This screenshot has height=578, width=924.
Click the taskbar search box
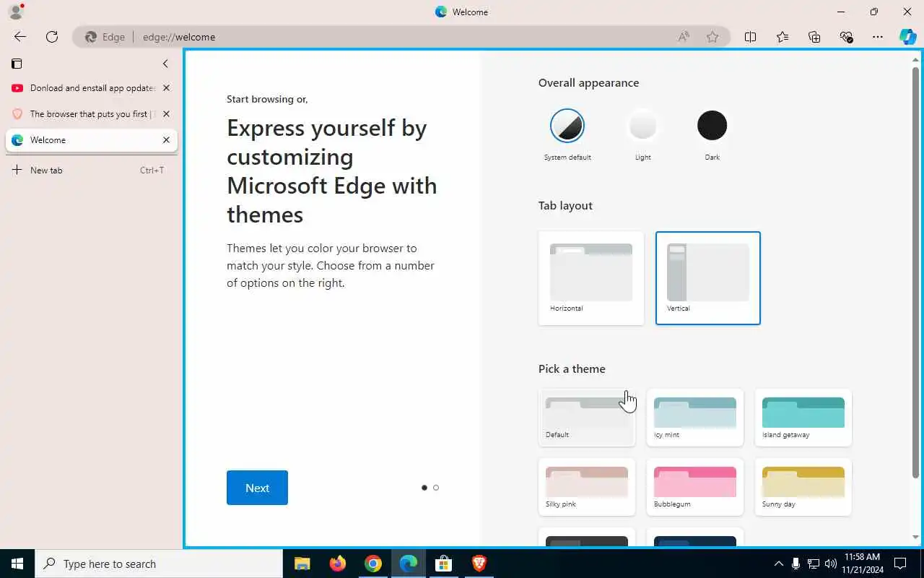(159, 564)
